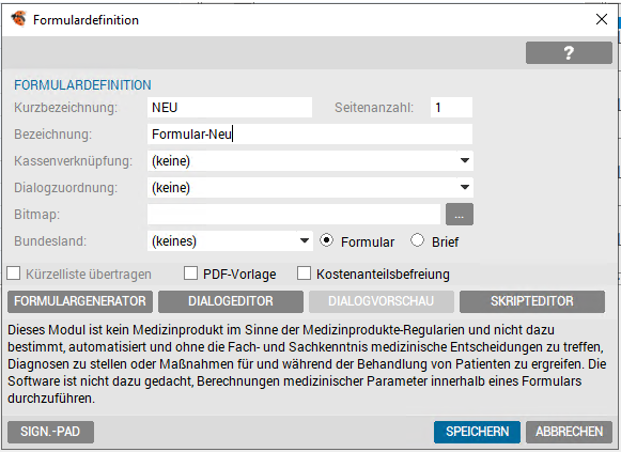
Task: Click the Sign.-Pad button
Action: 50,432
